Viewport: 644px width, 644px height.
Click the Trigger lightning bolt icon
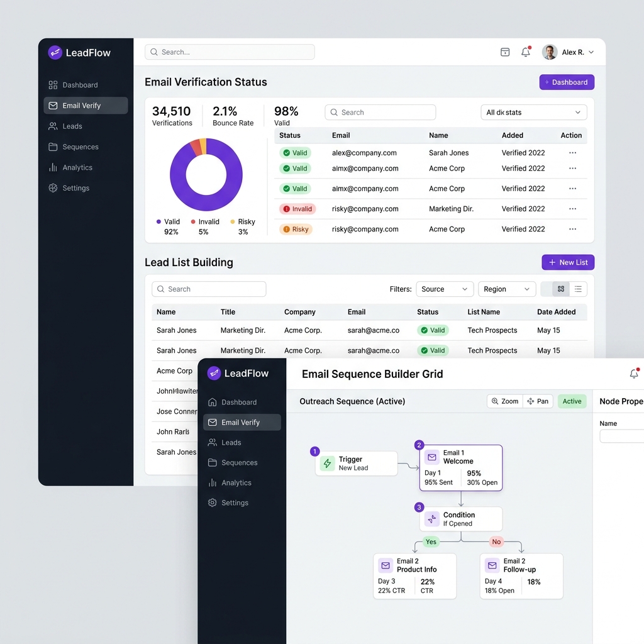327,464
